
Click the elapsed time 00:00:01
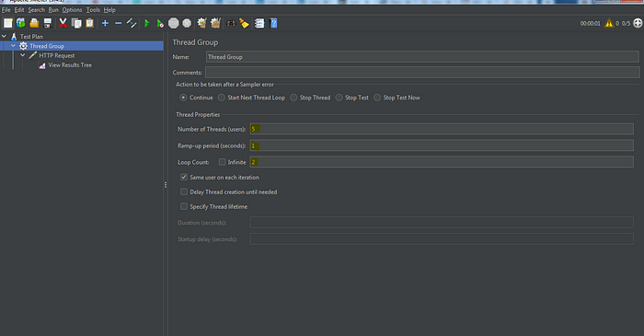[591, 24]
